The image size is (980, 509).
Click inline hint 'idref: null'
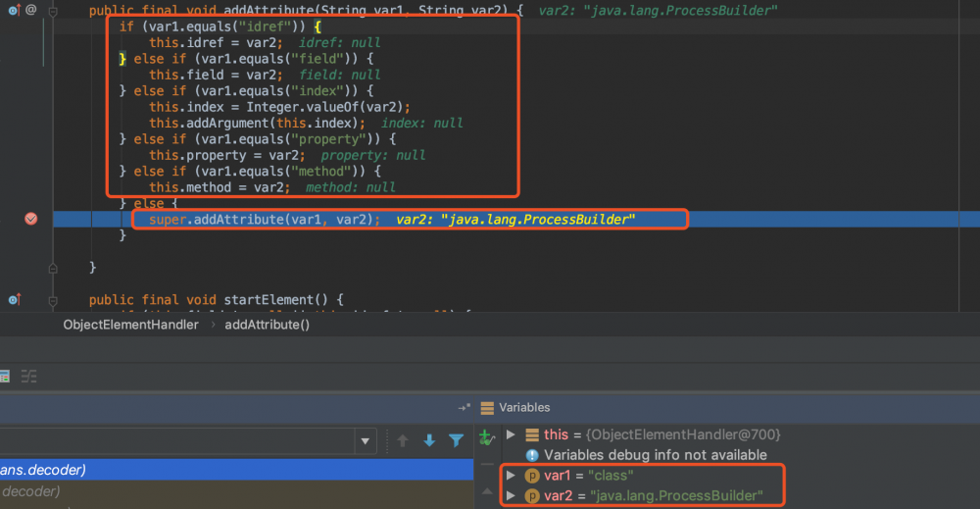(339, 42)
